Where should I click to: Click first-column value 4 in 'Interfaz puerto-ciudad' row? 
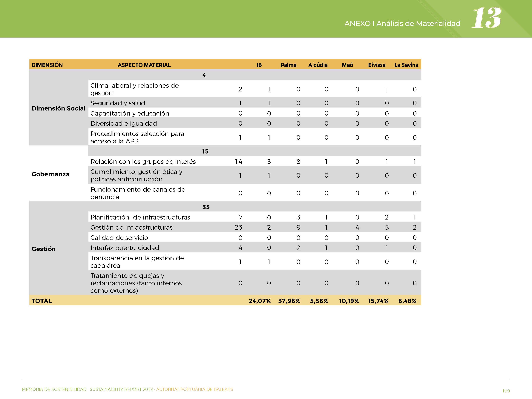[x=240, y=248]
